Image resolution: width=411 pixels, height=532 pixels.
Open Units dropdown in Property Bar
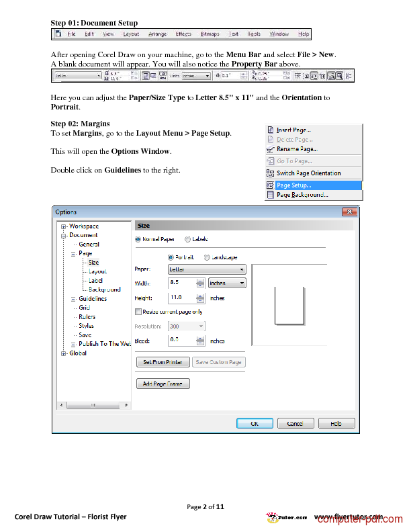point(196,76)
